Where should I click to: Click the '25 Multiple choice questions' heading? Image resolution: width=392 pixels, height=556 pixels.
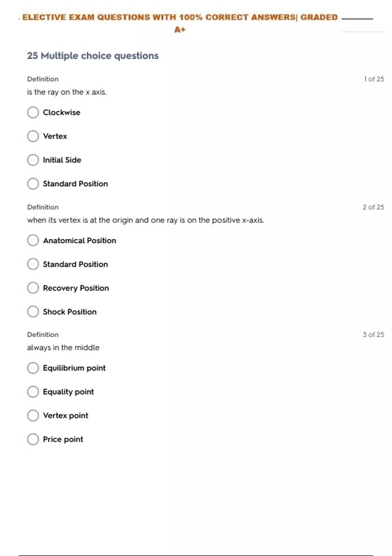[93, 56]
